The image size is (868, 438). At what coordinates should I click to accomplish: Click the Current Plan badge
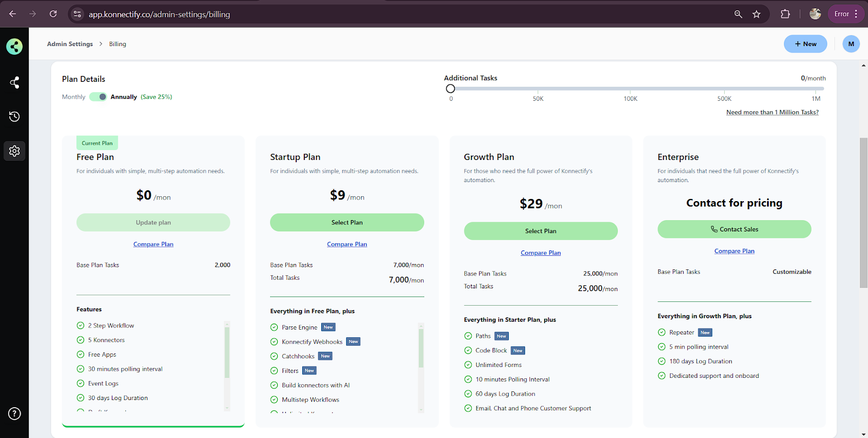(x=97, y=143)
